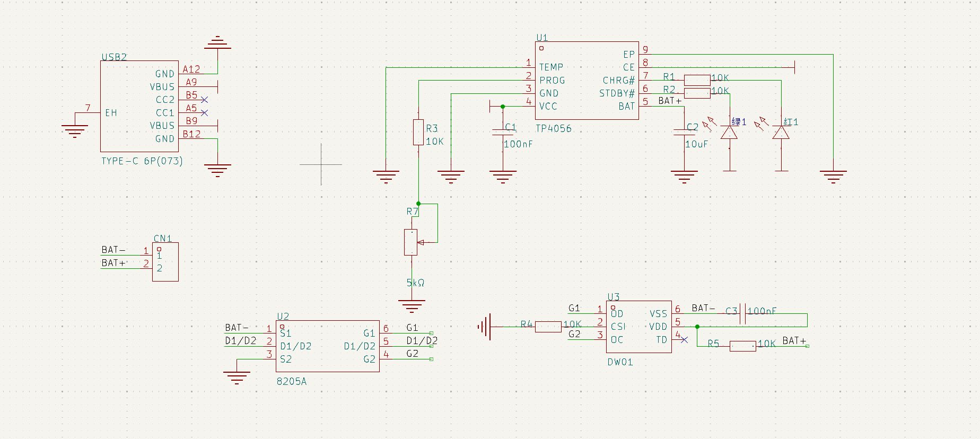Click the R3 10K resistor symbol
The image size is (980, 439).
(418, 133)
